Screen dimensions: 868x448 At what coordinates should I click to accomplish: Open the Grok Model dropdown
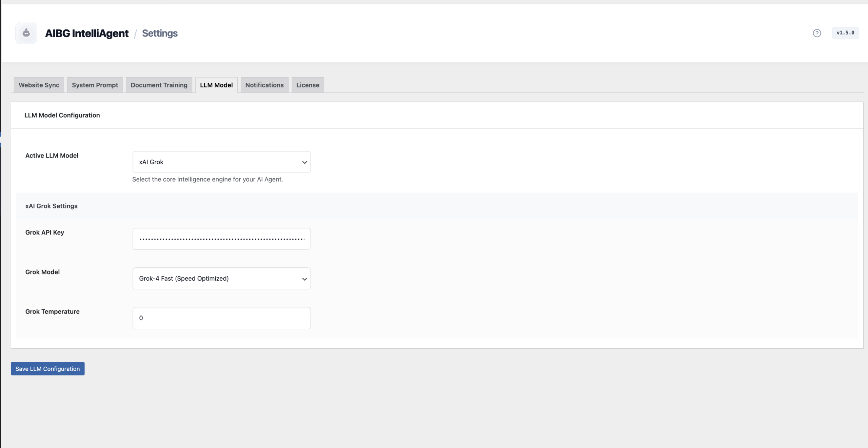pos(221,278)
